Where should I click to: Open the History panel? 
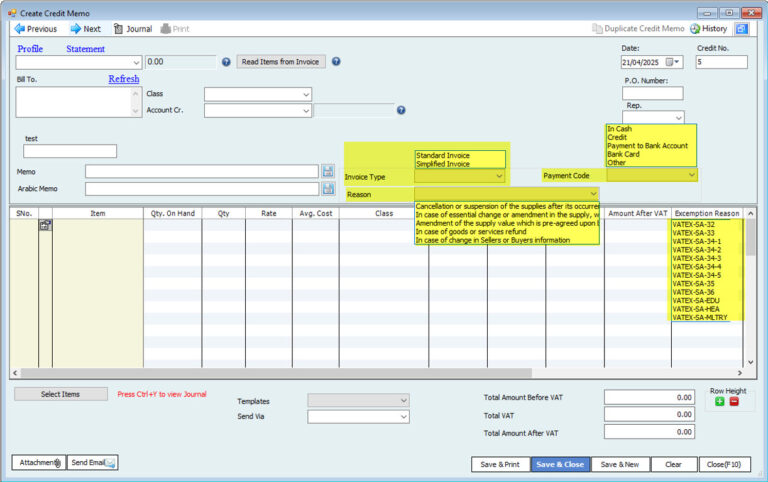tap(708, 29)
